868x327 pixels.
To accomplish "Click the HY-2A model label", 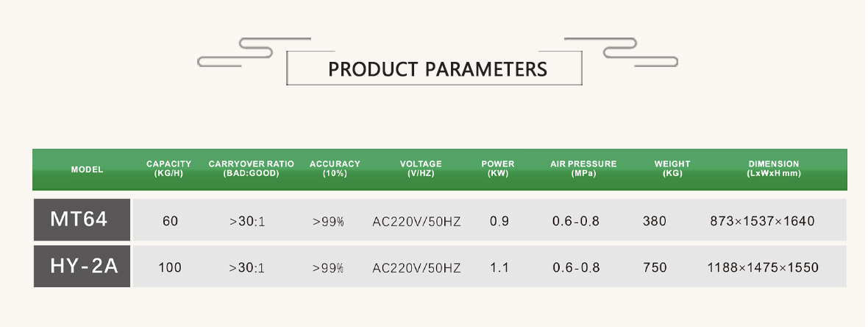I will (84, 267).
